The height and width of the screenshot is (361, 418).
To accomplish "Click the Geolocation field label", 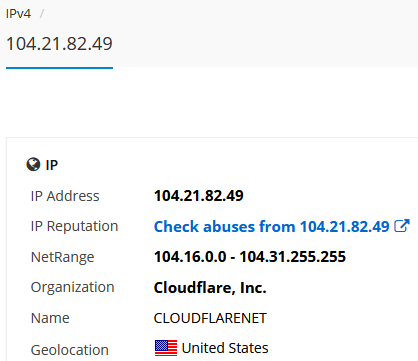I will coord(70,350).
